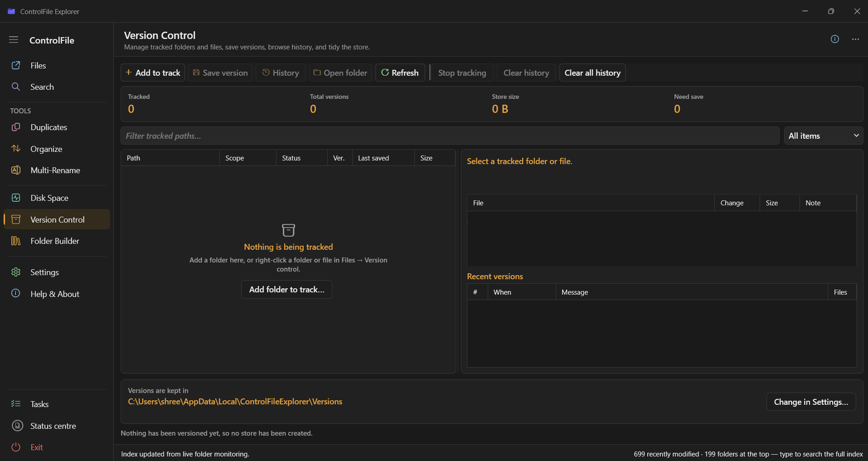
Task: Click the Store size 0 B value
Action: coord(500,109)
